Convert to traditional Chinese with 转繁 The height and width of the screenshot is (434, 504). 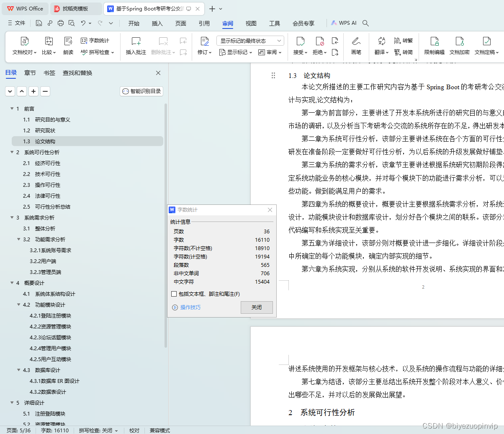404,41
